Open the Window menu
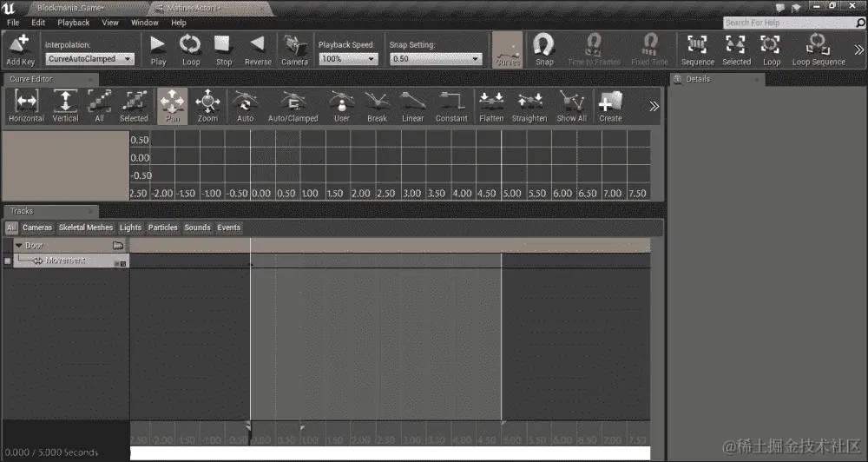Screen dimensions: 868x462 tap(144, 23)
